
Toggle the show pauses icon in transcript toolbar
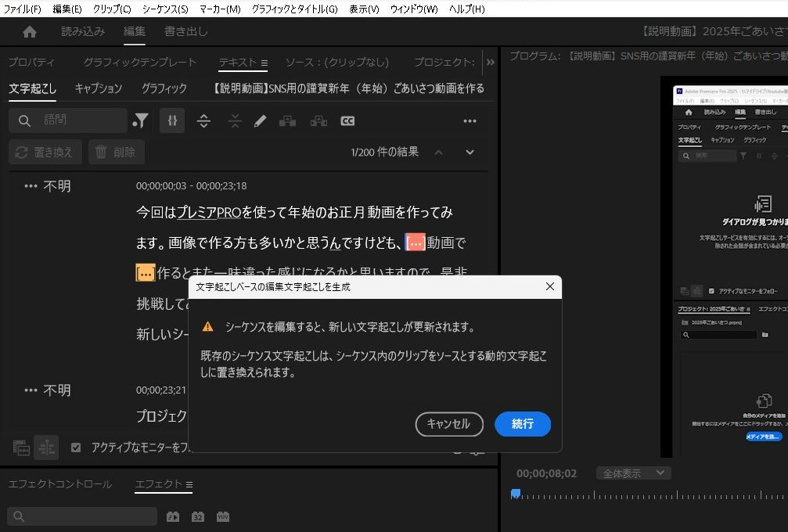(172, 120)
